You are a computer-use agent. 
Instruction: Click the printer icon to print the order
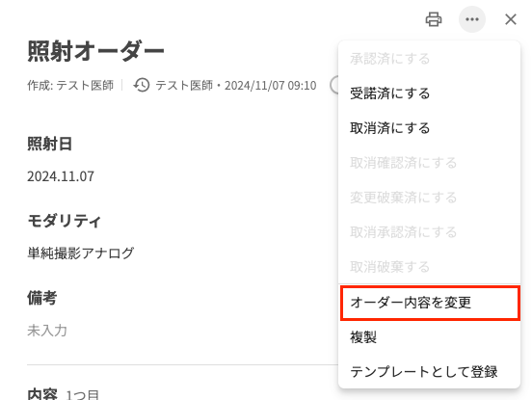[434, 19]
